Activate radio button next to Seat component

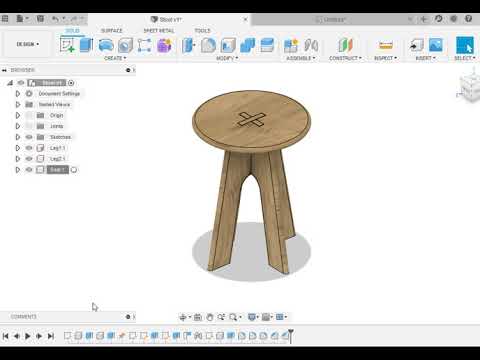click(74, 170)
